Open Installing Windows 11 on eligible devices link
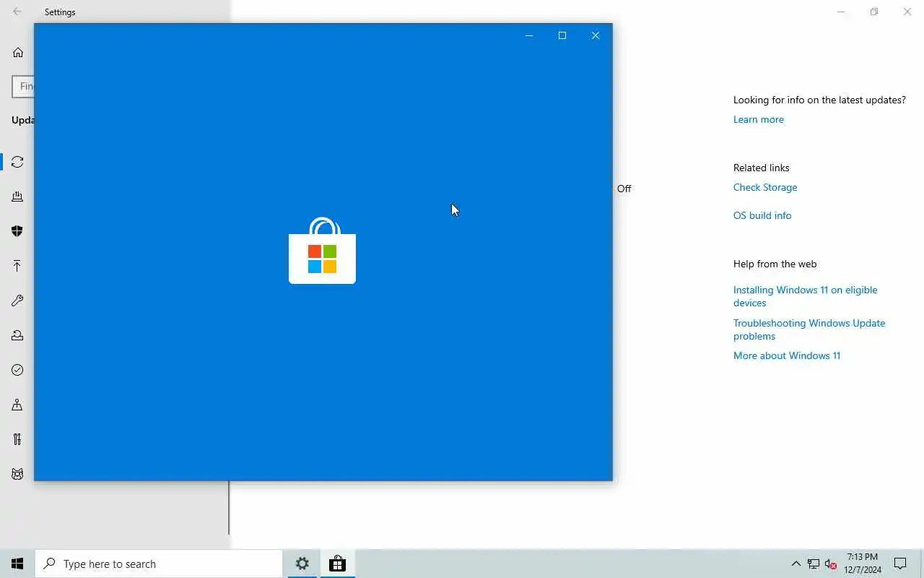The width and height of the screenshot is (924, 578). [x=806, y=296]
